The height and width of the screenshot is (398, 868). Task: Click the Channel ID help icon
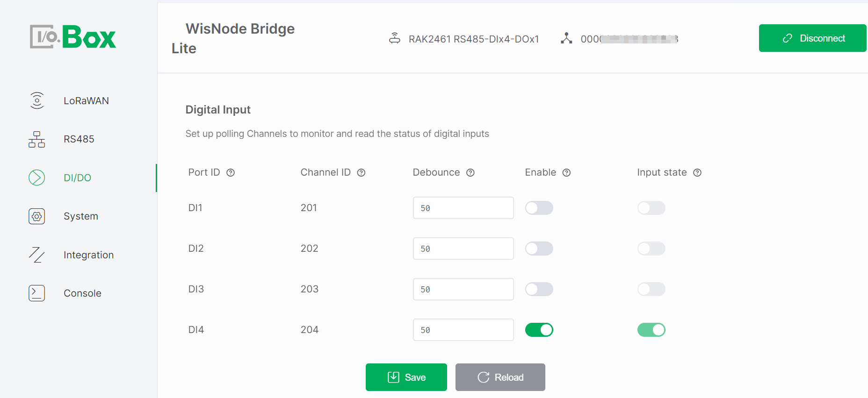click(361, 173)
